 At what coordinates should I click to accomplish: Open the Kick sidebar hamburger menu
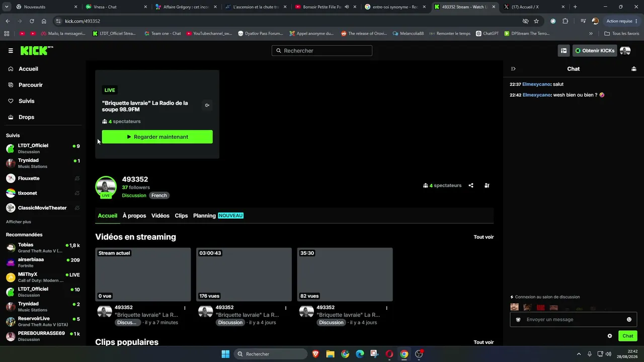click(11, 51)
